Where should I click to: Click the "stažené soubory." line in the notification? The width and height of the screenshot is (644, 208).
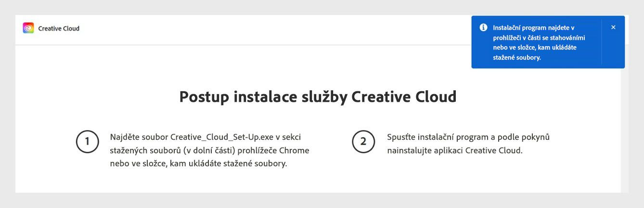point(517,58)
